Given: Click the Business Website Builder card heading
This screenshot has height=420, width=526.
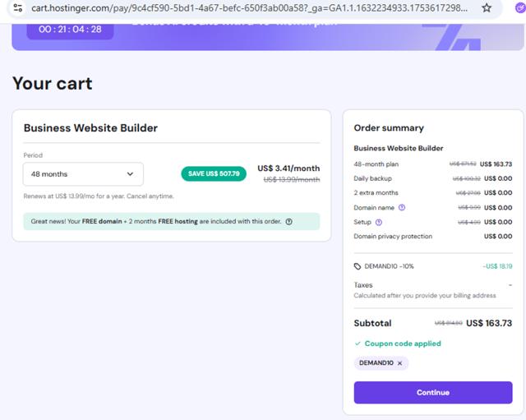Looking at the screenshot, I should pos(90,128).
